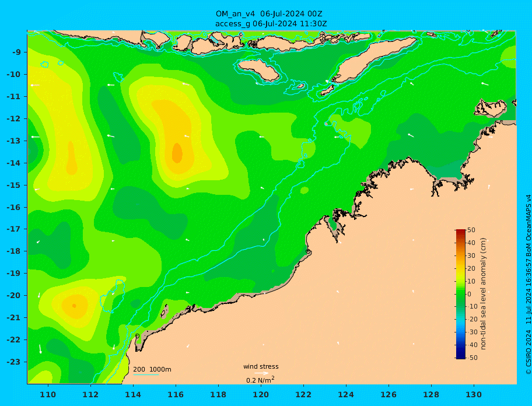Select the latitude label '-11'

click(x=14, y=97)
